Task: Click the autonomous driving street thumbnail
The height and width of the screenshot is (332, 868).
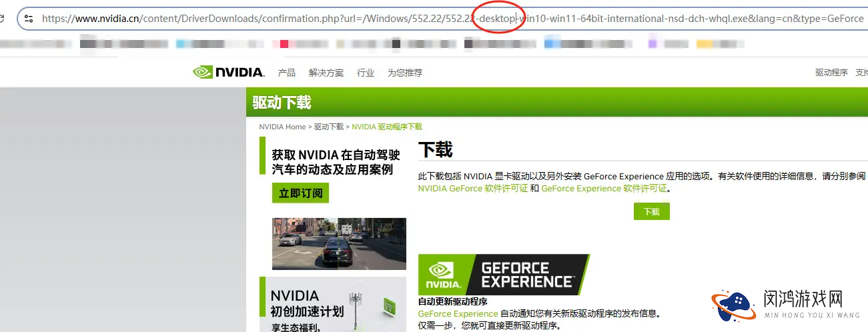Action: (x=339, y=243)
